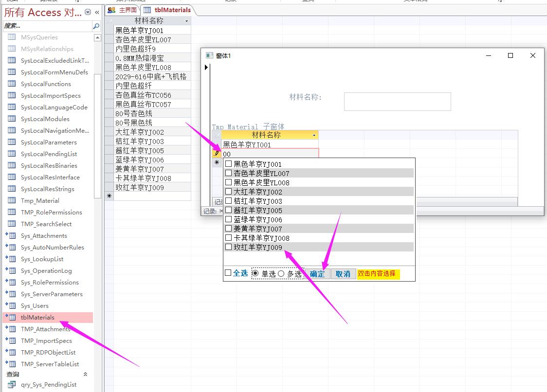The width and height of the screenshot is (547, 392).
Task: Toggle the 全选 select-all checkbox
Action: click(228, 273)
